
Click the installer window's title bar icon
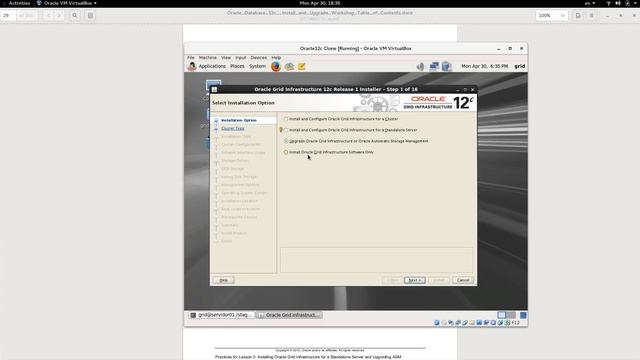click(x=214, y=89)
